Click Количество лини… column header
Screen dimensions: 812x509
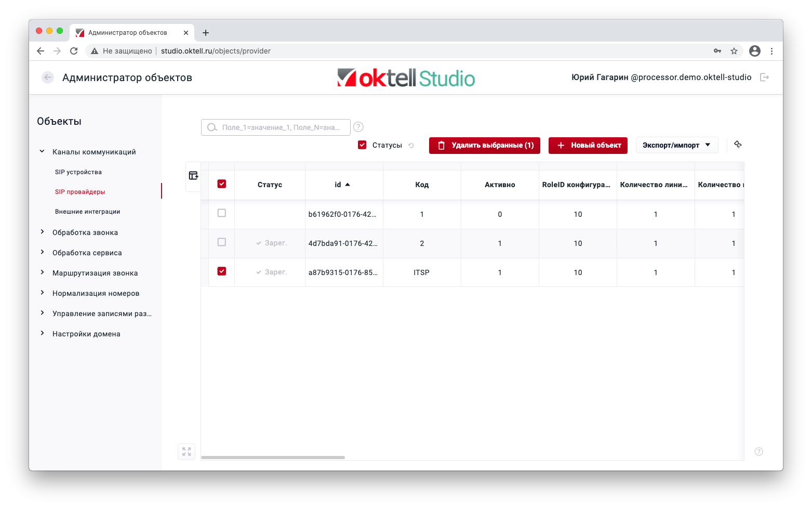(656, 185)
